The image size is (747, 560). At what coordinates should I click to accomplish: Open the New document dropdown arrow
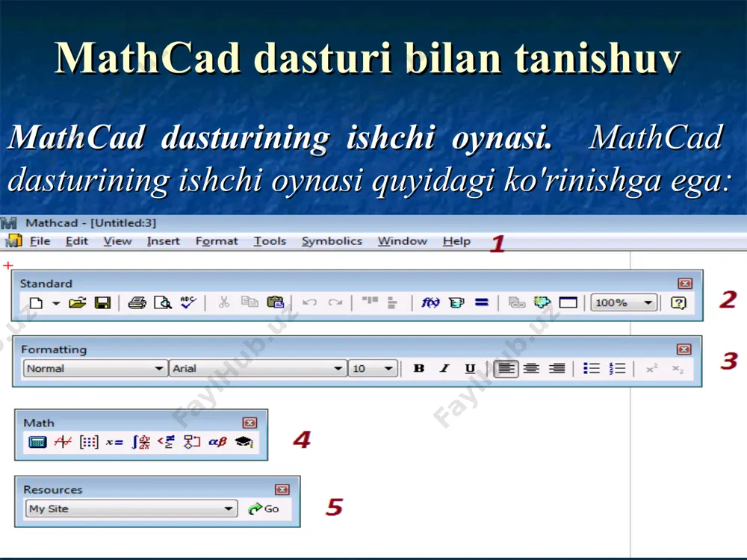point(56,303)
